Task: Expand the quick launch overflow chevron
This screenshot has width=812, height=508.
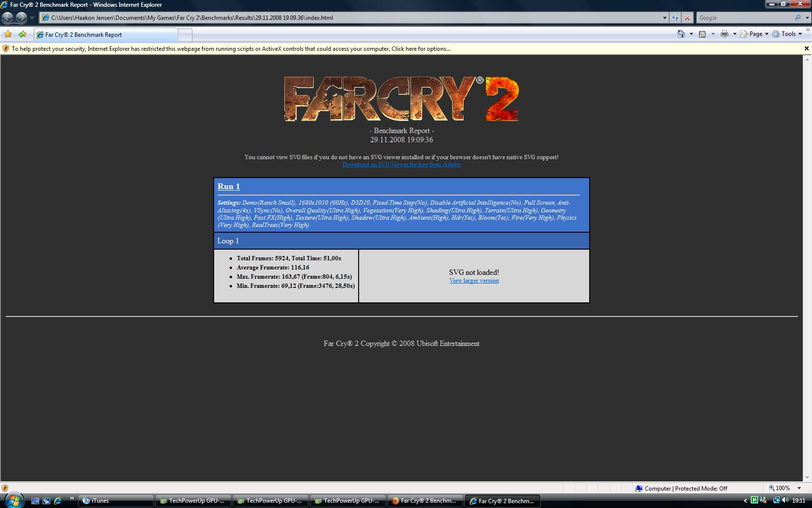Action: [x=72, y=498]
